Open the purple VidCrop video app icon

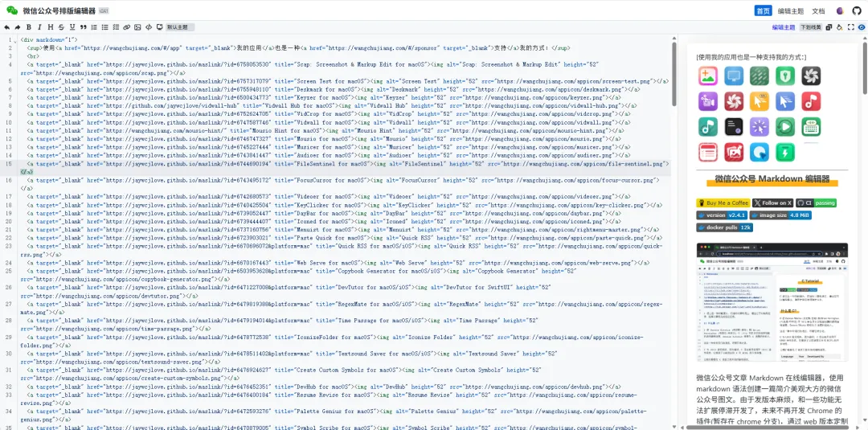(x=707, y=101)
